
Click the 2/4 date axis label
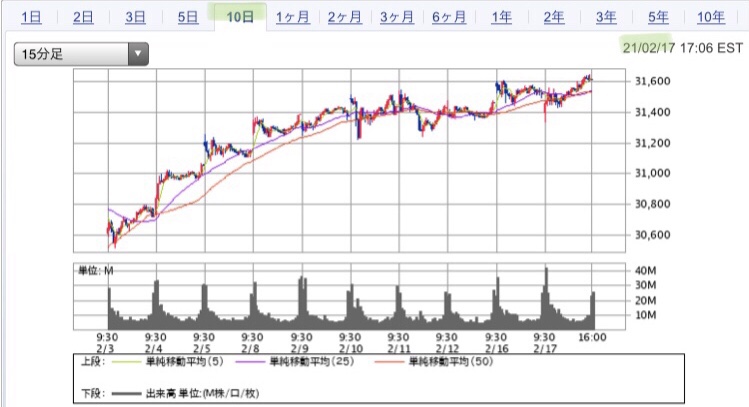point(154,349)
